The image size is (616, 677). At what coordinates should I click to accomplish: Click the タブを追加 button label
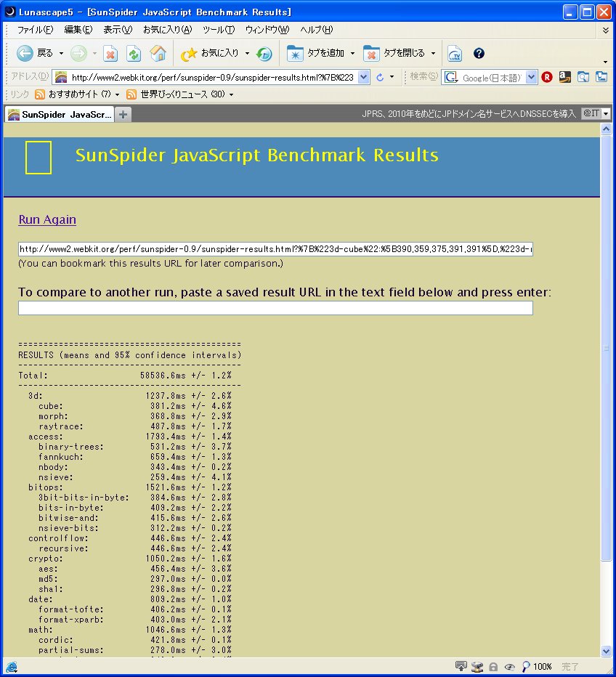pos(325,53)
